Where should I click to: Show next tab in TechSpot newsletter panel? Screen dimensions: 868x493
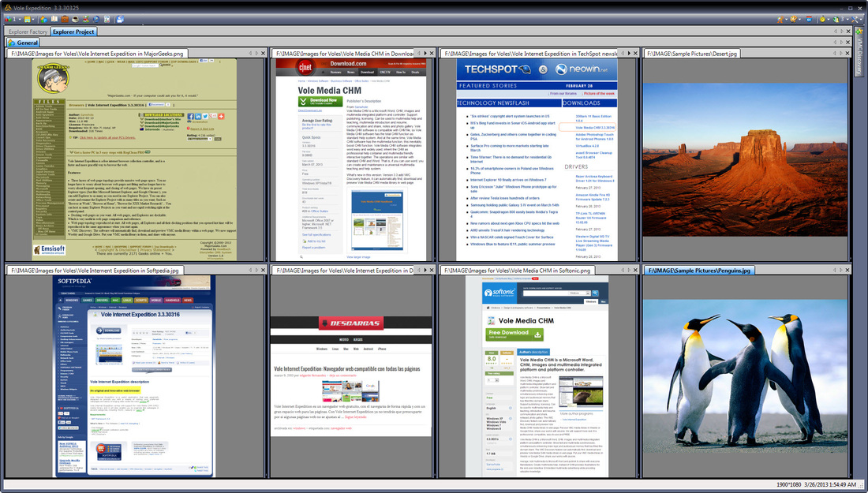tap(629, 54)
